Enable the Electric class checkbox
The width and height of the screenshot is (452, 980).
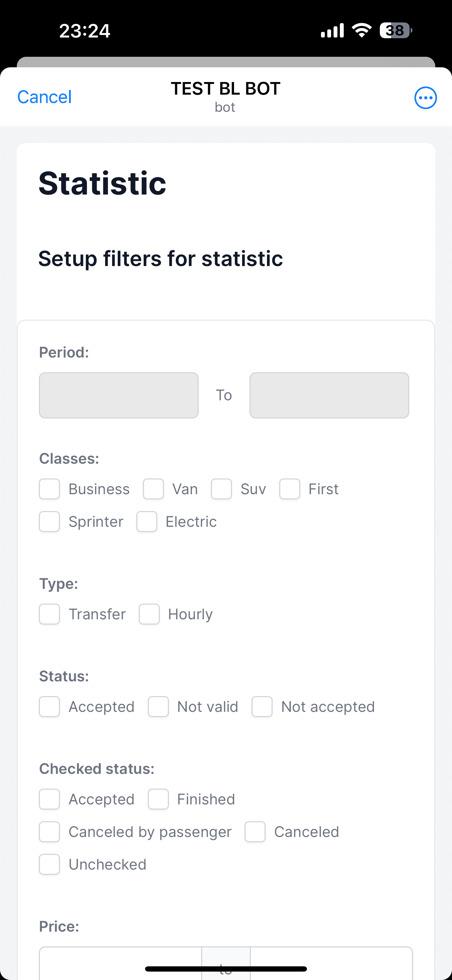click(147, 522)
